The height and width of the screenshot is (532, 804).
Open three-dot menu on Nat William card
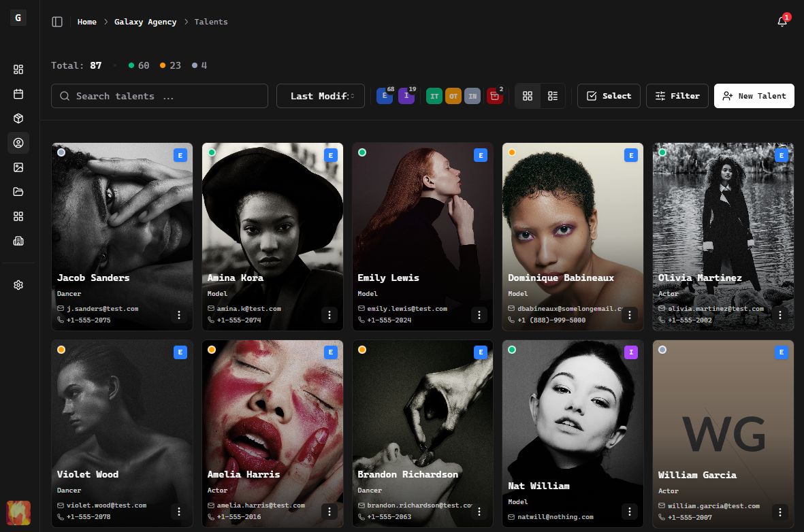[x=630, y=512]
